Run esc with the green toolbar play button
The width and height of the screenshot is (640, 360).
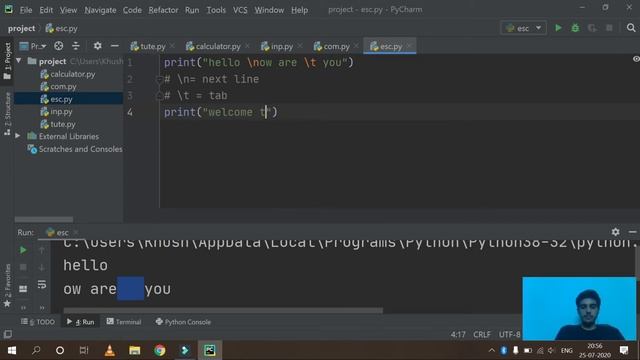pos(558,28)
